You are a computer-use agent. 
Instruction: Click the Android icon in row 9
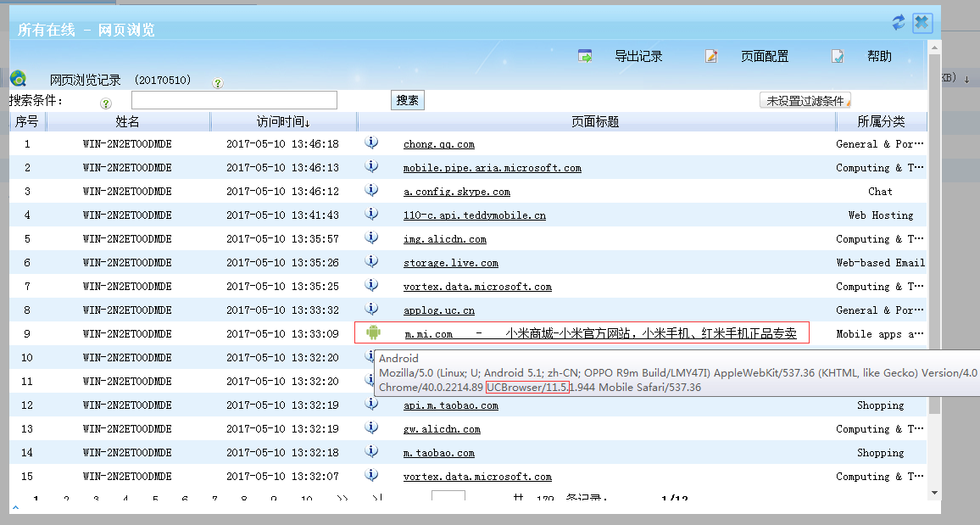click(x=373, y=332)
